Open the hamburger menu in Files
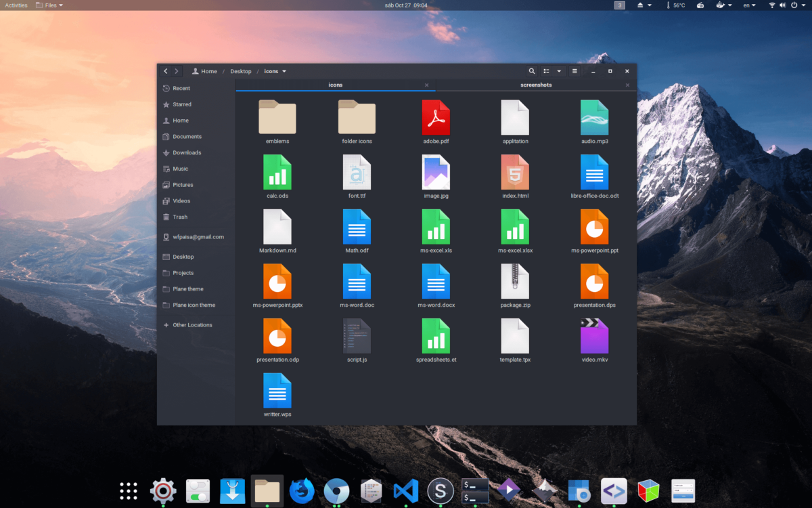Image resolution: width=812 pixels, height=508 pixels. [x=574, y=71]
